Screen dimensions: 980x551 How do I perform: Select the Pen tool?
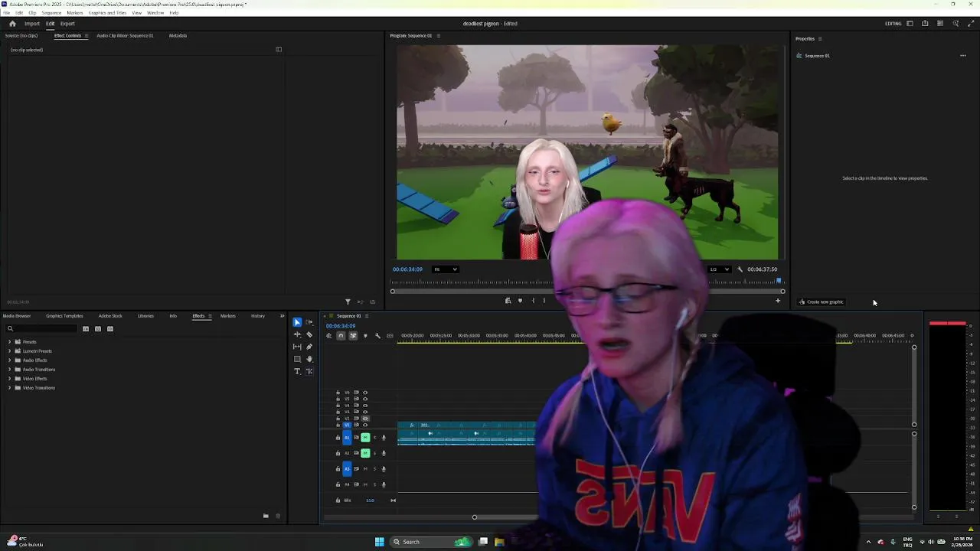click(x=309, y=347)
